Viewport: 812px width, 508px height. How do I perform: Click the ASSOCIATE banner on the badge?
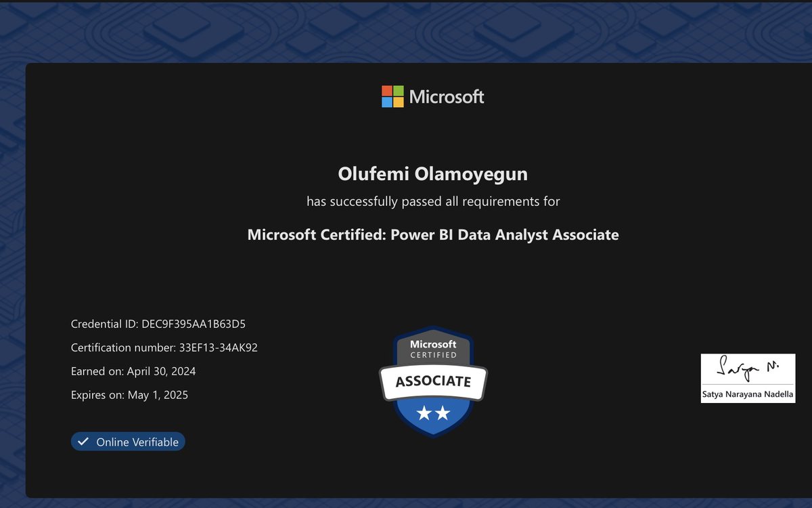pos(433,381)
